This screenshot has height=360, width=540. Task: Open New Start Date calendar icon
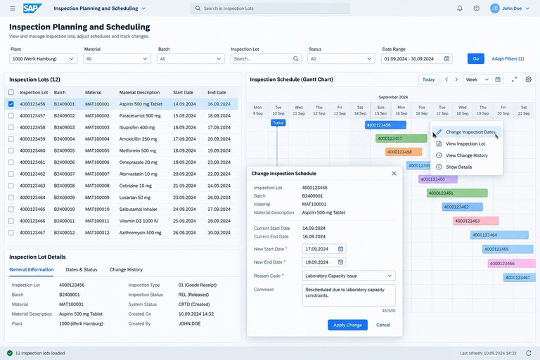340,249
